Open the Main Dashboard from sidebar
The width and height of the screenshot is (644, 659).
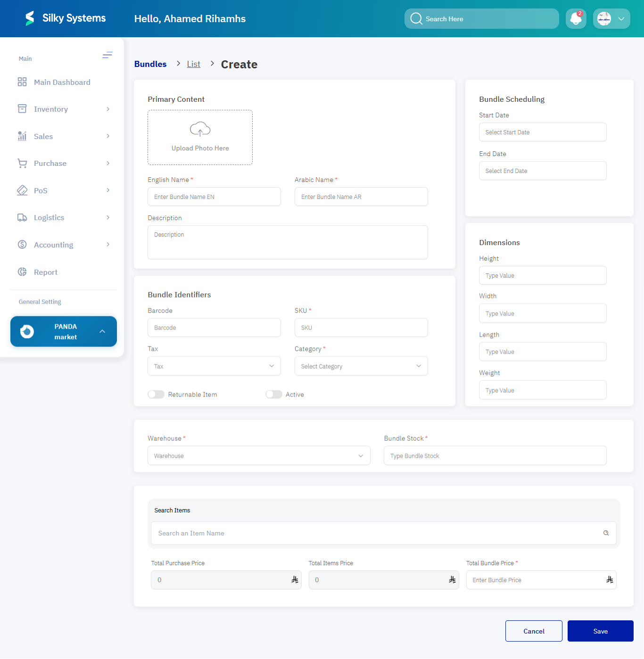(x=22, y=82)
